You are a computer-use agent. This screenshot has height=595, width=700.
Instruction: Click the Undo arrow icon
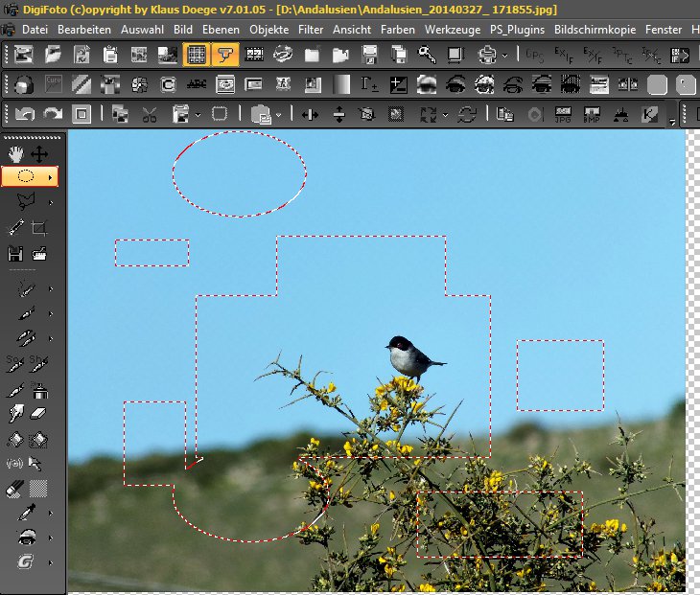point(25,115)
